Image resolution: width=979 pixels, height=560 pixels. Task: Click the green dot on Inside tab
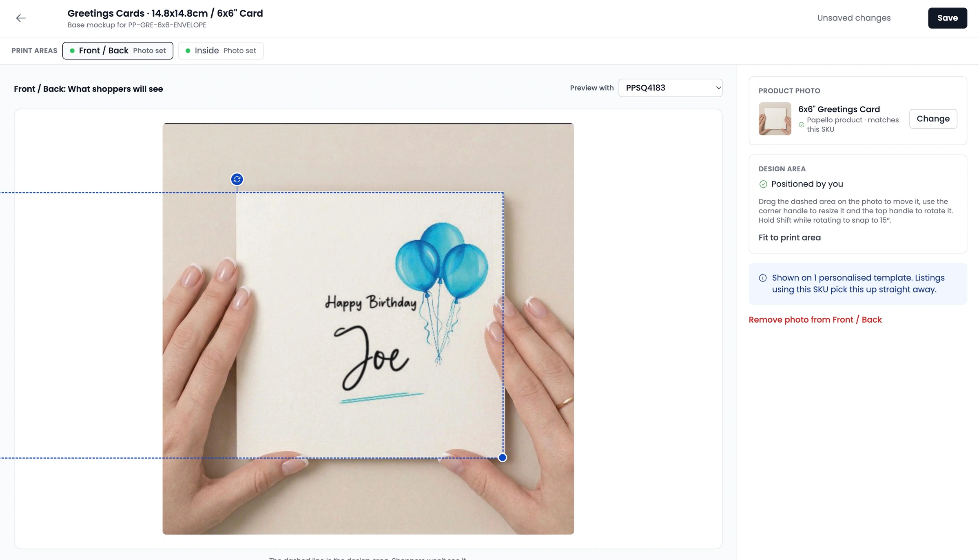tap(188, 51)
